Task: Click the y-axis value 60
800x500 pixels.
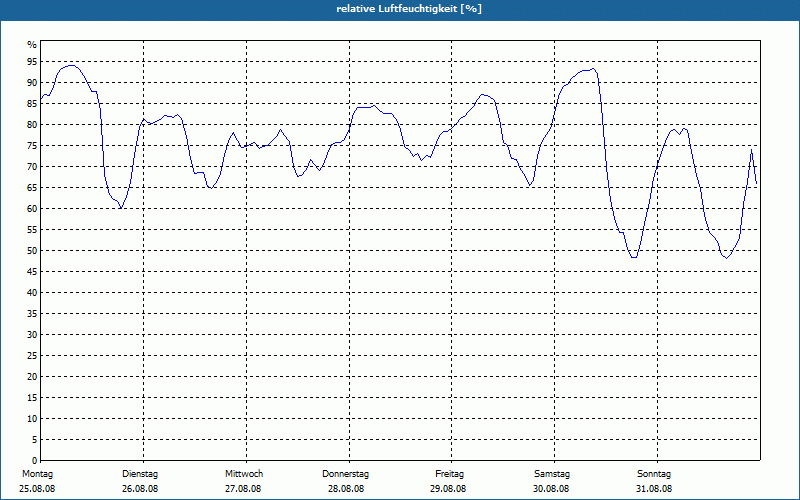Action: (32, 208)
